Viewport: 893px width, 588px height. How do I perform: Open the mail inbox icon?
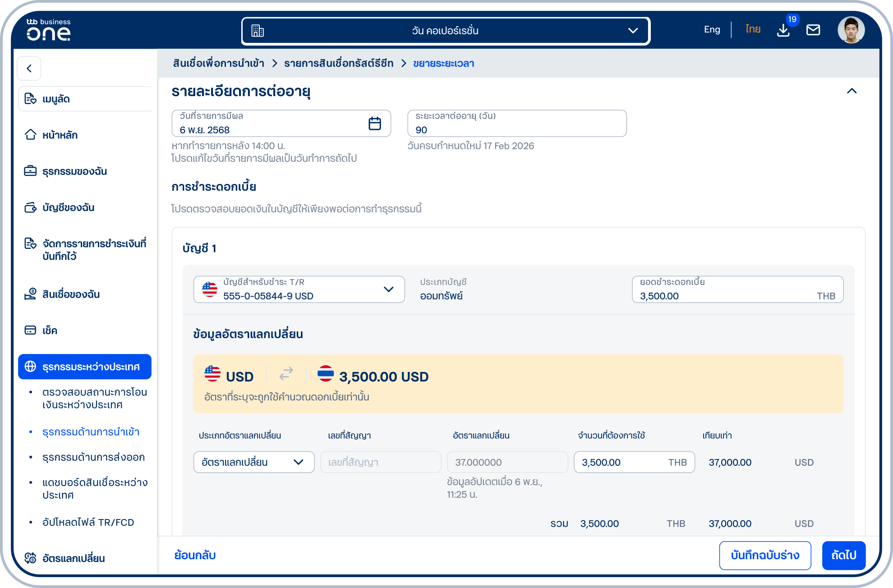coord(813,30)
